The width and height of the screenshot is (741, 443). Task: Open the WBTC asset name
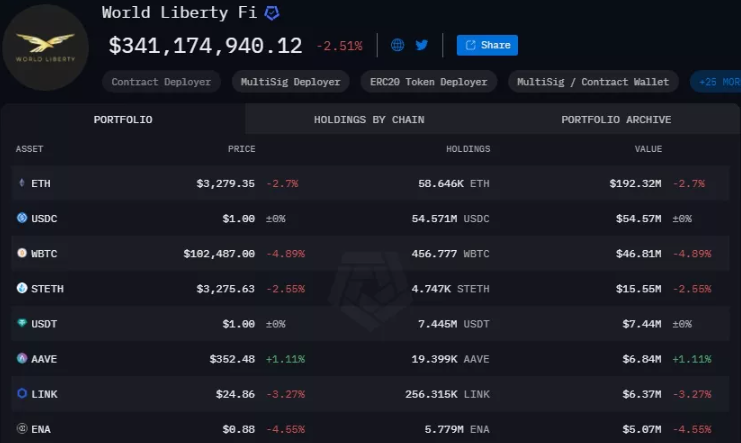tap(44, 253)
